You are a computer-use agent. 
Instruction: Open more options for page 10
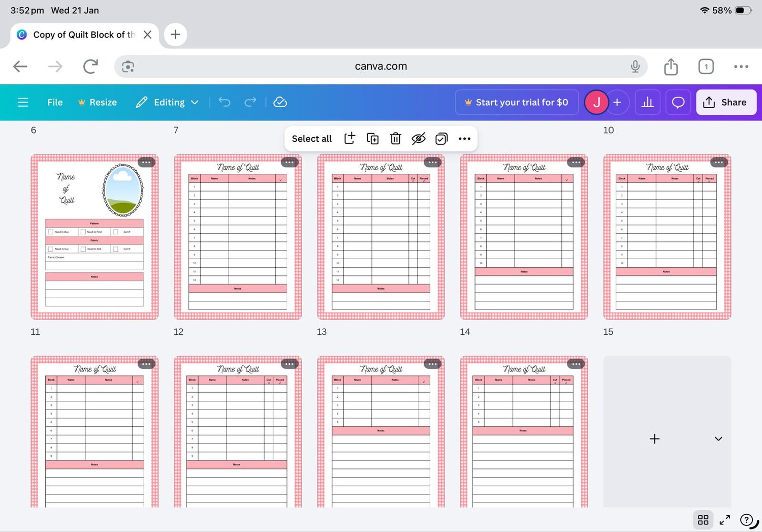(x=719, y=162)
